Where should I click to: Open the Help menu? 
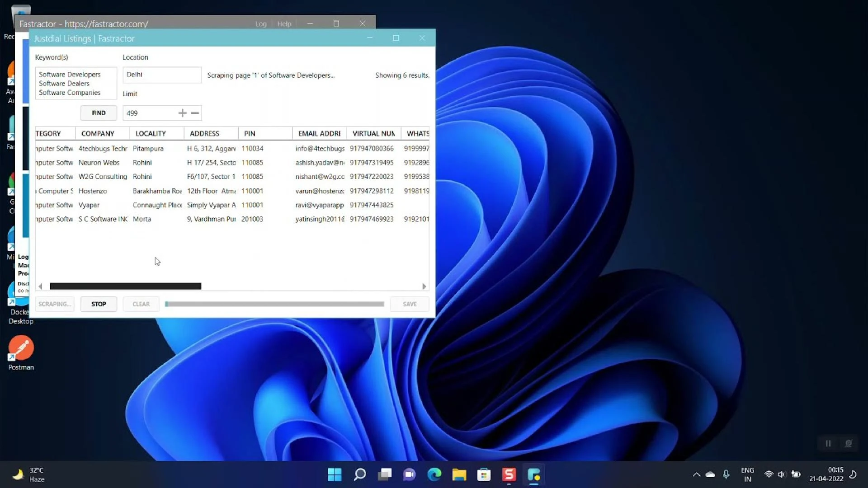pos(284,24)
